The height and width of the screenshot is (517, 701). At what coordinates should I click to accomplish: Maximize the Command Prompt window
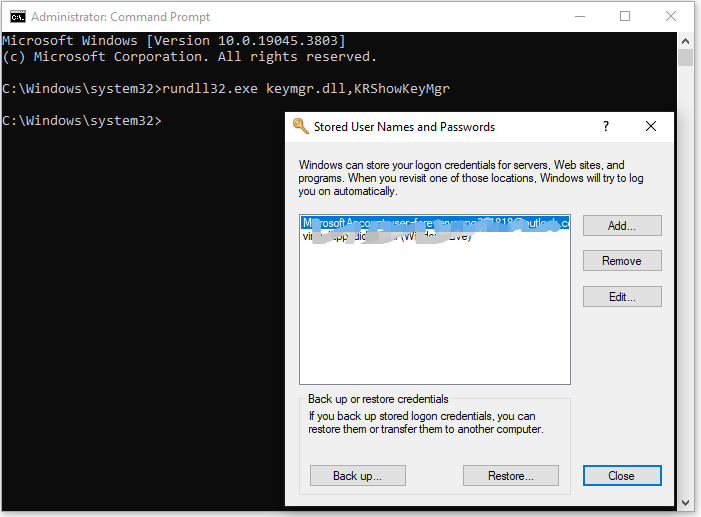coord(625,17)
